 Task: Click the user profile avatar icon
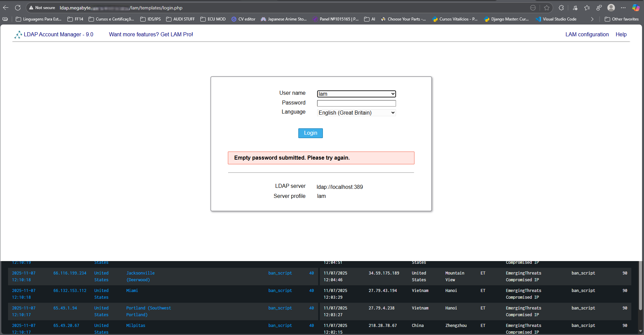pyautogui.click(x=611, y=8)
